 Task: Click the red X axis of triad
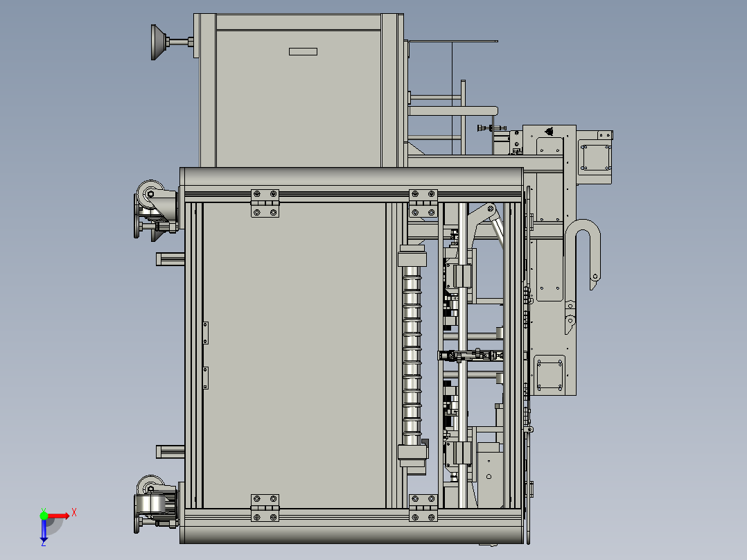point(58,516)
